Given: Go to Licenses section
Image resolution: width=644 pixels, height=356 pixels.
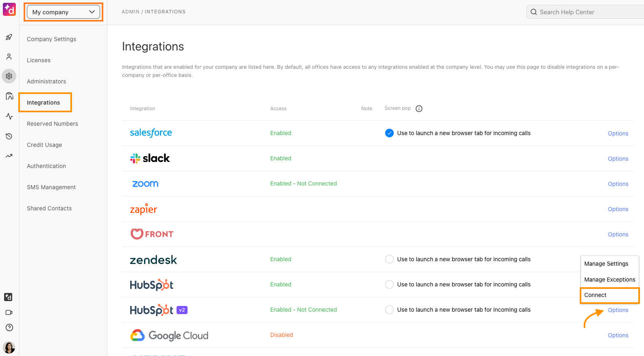Looking at the screenshot, I should (x=39, y=60).
